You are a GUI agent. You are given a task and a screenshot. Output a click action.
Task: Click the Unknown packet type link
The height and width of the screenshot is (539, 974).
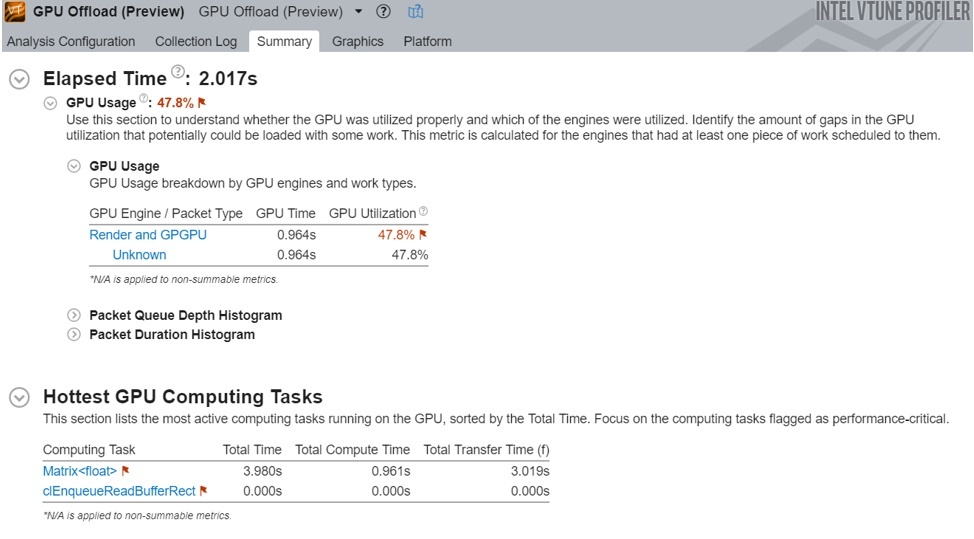pos(139,255)
